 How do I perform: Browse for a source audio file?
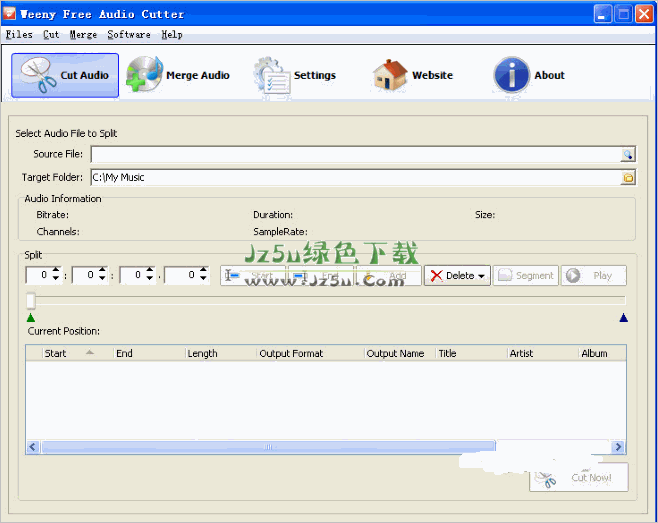click(x=628, y=154)
